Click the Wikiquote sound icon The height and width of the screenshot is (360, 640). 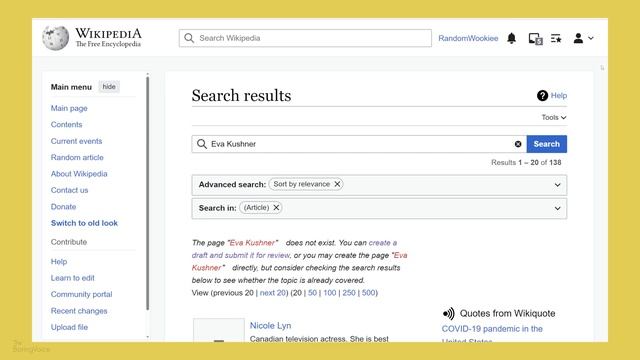pyautogui.click(x=448, y=313)
